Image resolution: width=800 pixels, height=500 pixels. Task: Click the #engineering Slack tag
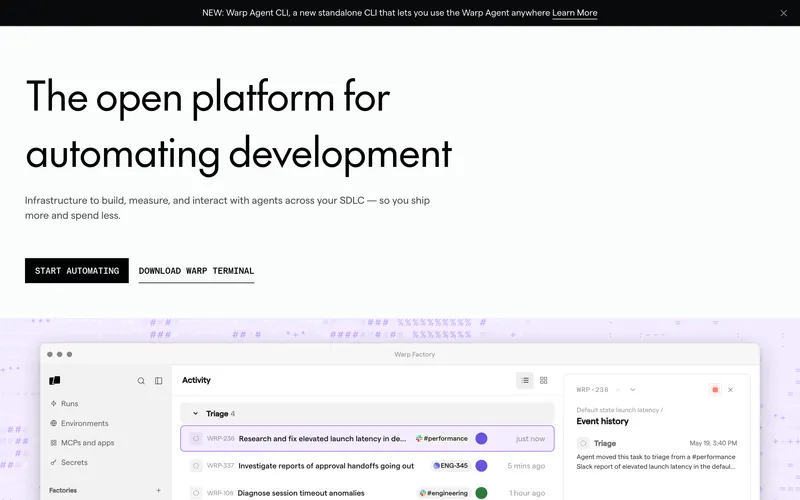[443, 493]
